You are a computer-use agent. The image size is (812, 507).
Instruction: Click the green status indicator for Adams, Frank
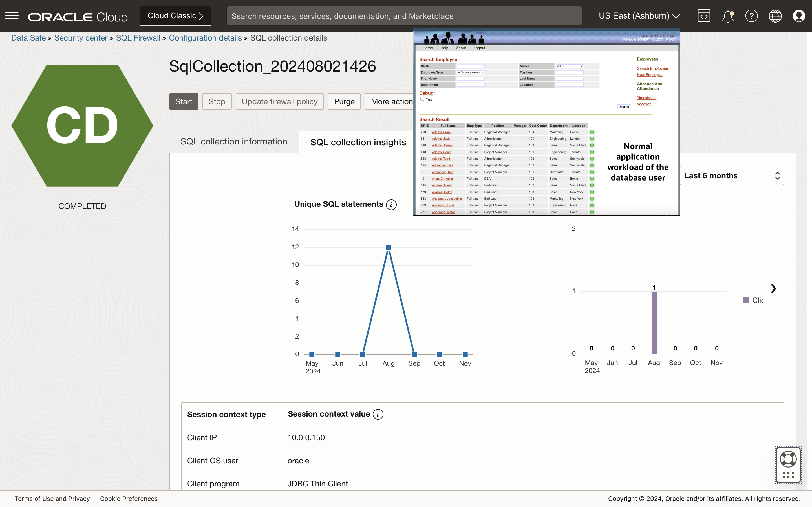[591, 132]
